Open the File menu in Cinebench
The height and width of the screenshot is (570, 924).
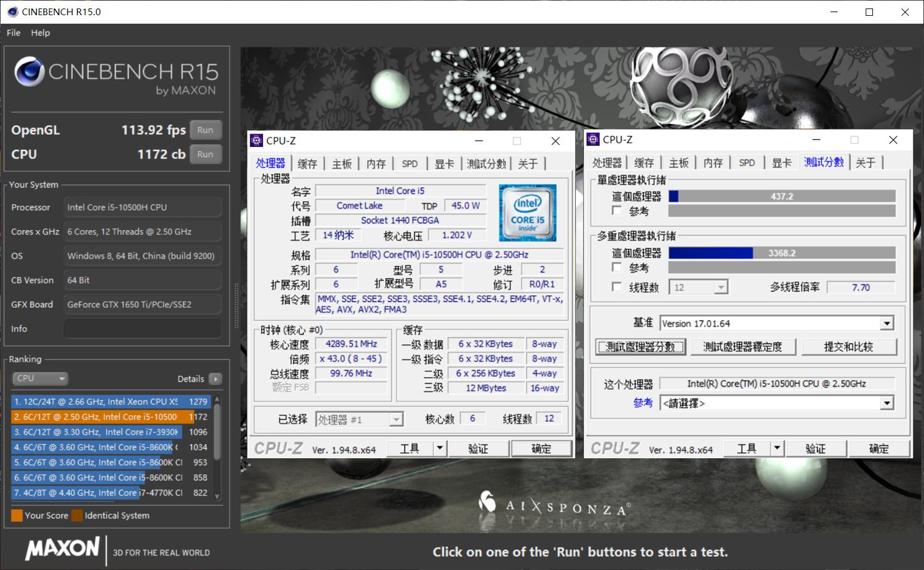[x=13, y=33]
